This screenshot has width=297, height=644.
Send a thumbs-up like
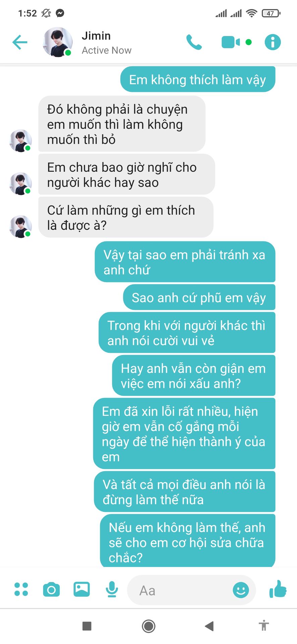278,589
